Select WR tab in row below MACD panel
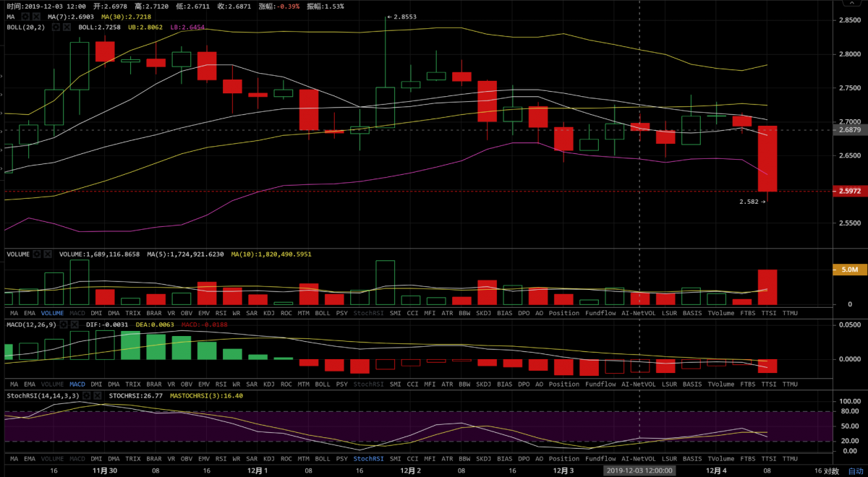868x477 pixels. coord(237,384)
